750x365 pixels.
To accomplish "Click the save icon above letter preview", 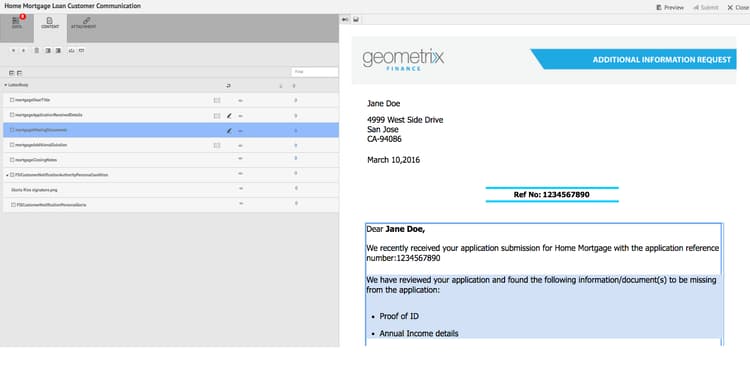I will (x=356, y=20).
